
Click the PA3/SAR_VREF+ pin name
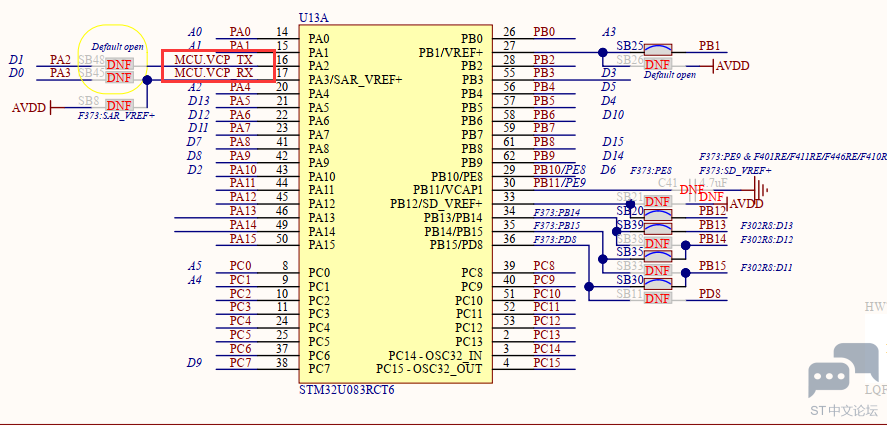(355, 80)
